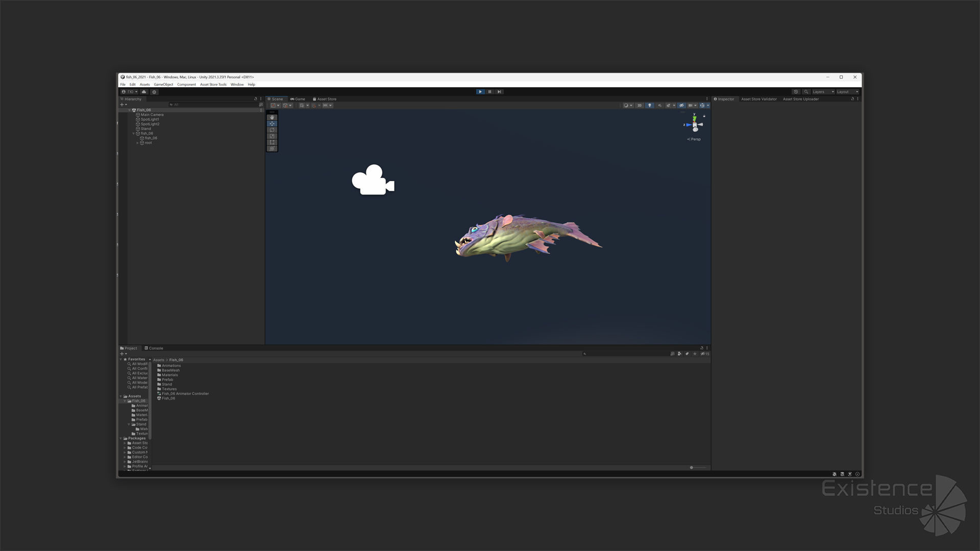Select the Scale tool in Scene overlay
980x551 pixels.
coord(272,136)
